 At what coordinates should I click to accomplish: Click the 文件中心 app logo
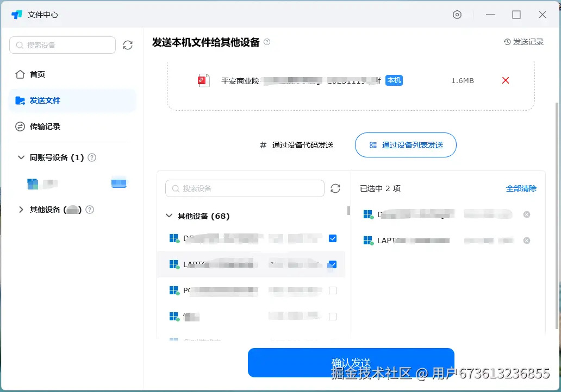point(17,15)
